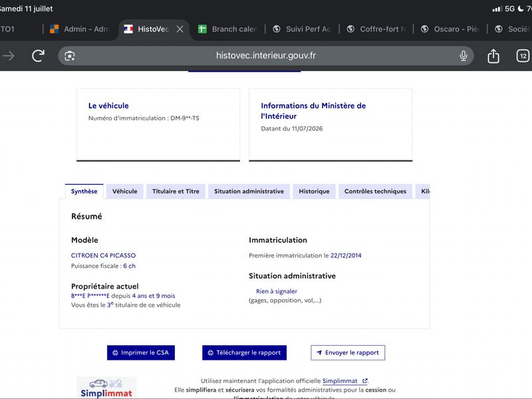532x399 pixels.
Task: Click the 5G signal indicator in status bar
Action: pos(509,9)
